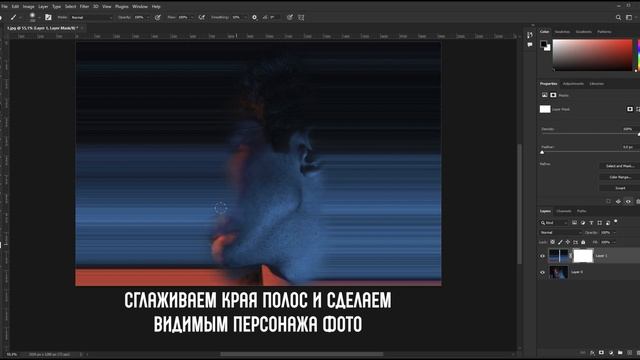This screenshot has height=360, width=640.
Task: Open the brush Mode dropdown
Action: [x=91, y=18]
